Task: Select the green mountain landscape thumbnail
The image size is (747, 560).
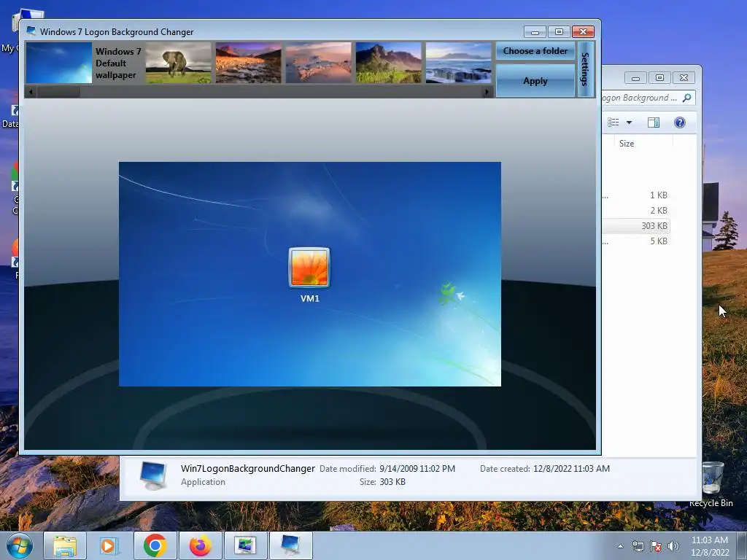Action: [x=388, y=63]
